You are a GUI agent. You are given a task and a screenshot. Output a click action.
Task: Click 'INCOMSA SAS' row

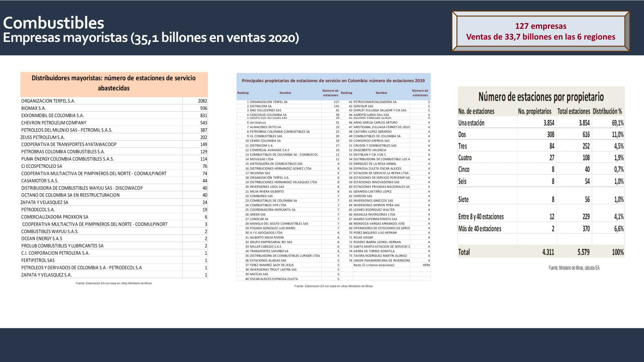tap(289, 173)
